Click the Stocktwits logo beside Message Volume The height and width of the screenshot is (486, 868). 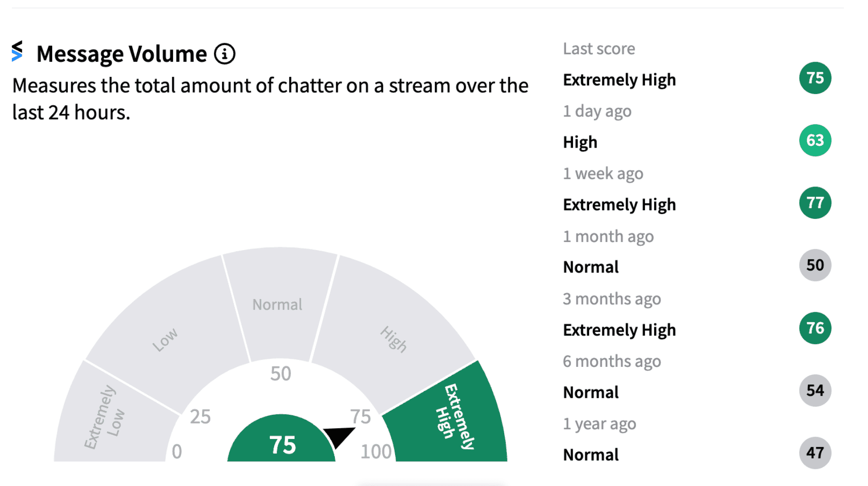(x=17, y=51)
